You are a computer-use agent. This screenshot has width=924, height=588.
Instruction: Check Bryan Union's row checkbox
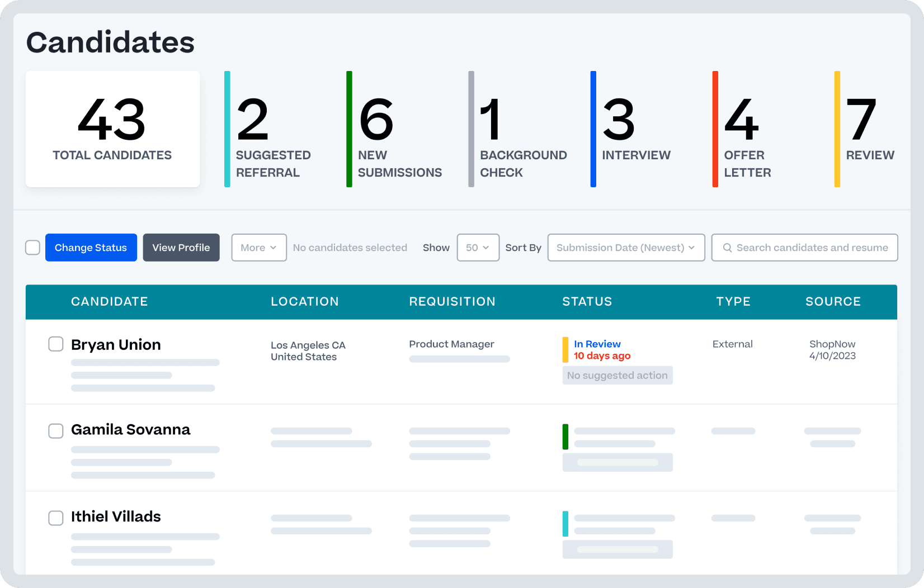(x=56, y=344)
